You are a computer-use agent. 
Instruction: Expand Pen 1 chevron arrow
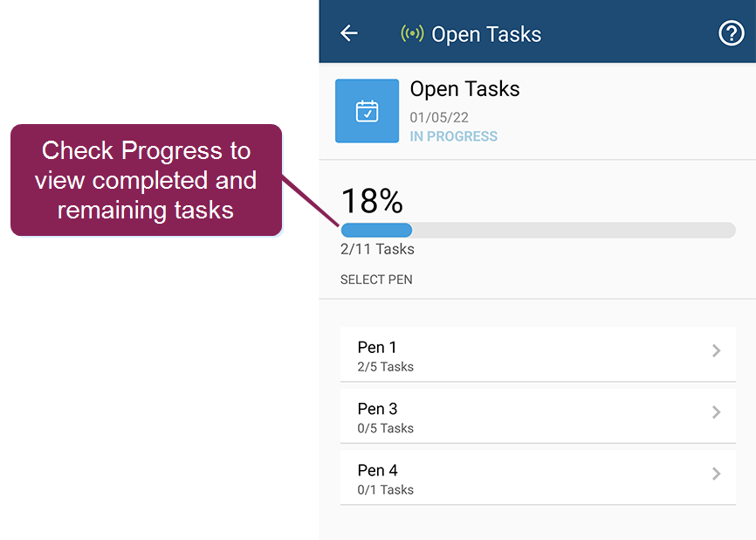(717, 350)
